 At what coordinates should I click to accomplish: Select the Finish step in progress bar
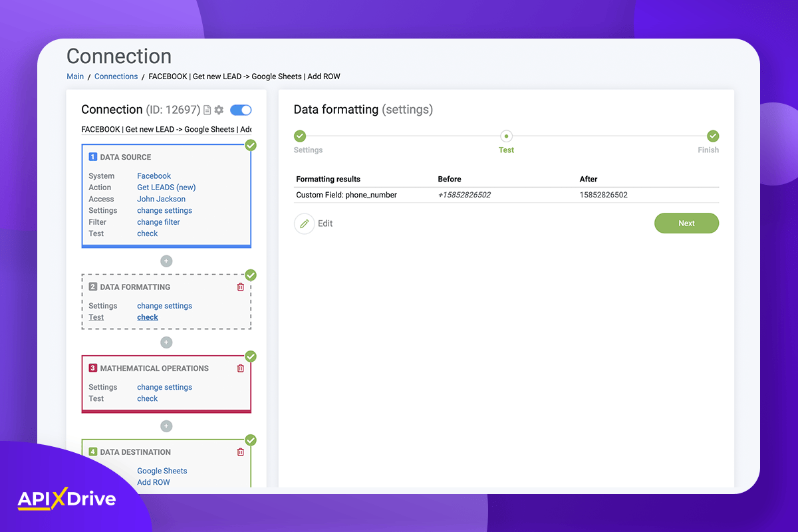[x=713, y=136]
